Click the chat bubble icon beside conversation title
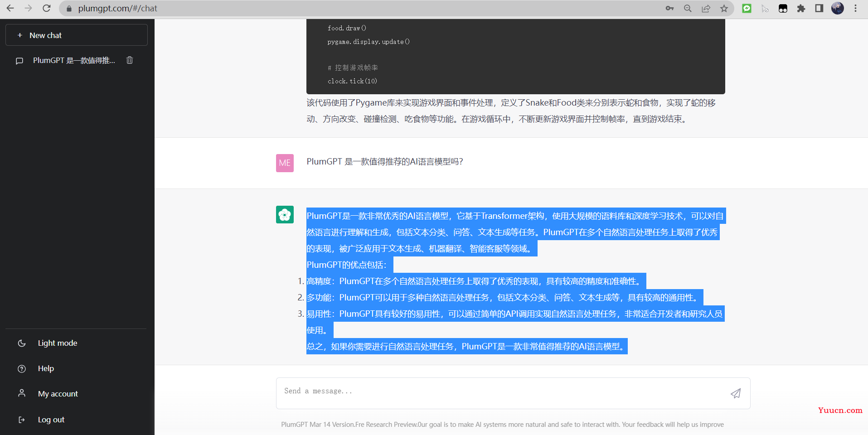Screen dimensions: 868x435 tap(19, 61)
